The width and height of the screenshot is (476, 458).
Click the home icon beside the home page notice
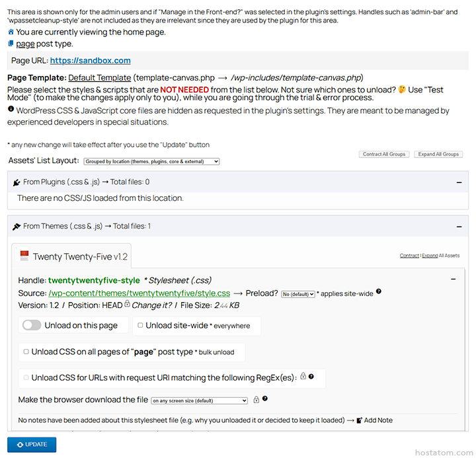pos(11,32)
